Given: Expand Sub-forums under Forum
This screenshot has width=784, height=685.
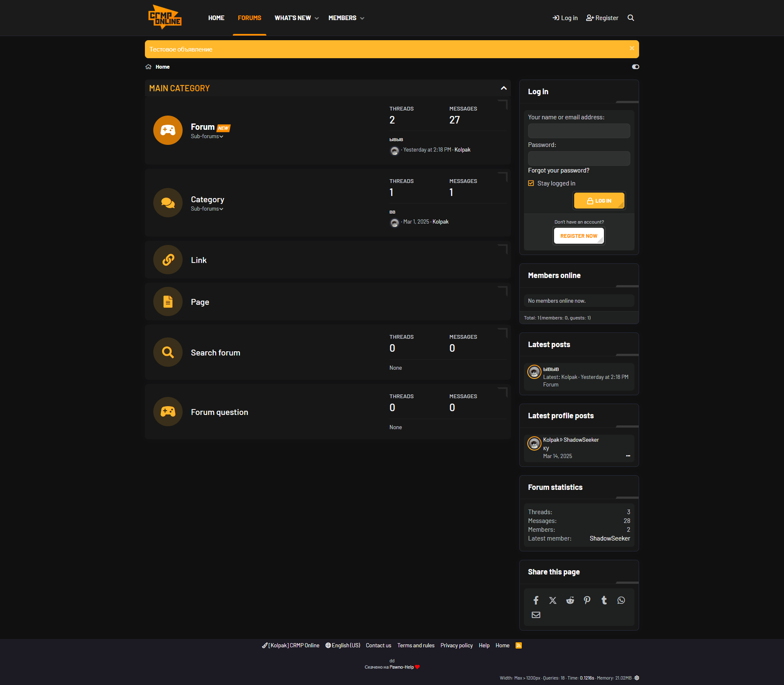Looking at the screenshot, I should pyautogui.click(x=207, y=136).
